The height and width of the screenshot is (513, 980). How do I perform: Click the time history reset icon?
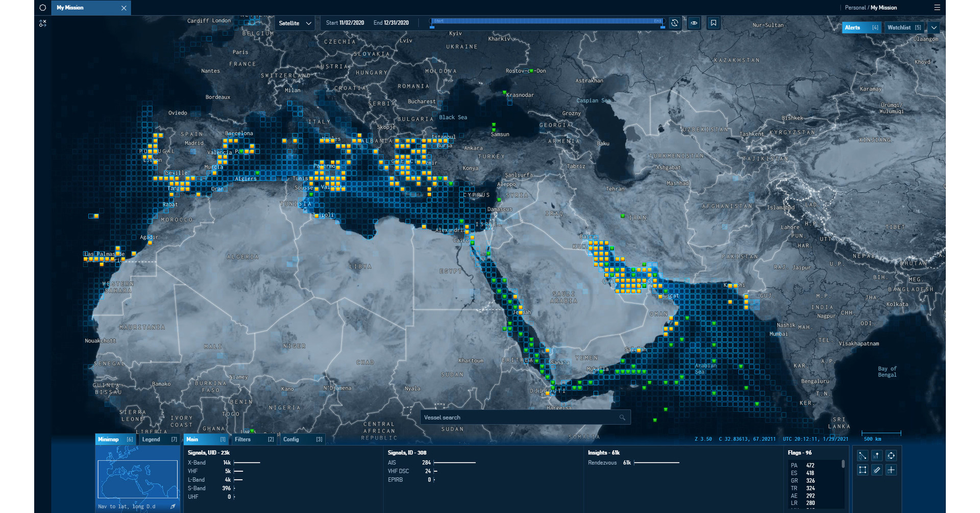point(674,23)
